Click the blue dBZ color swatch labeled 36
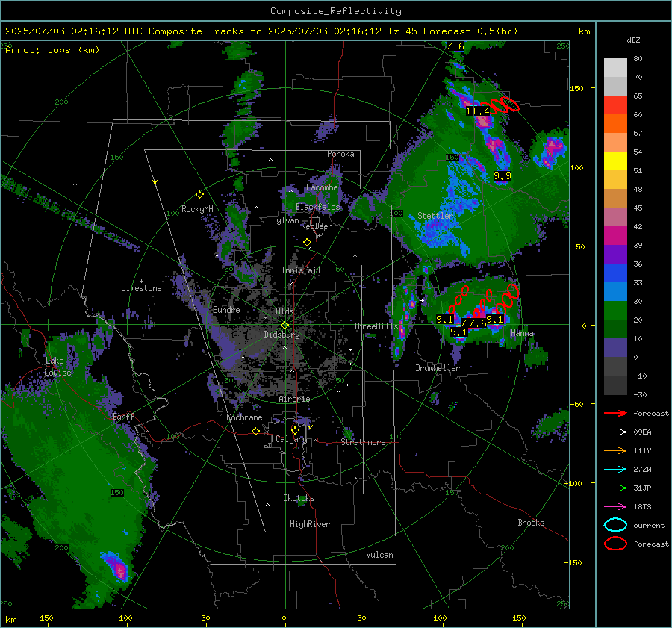The image size is (672, 628). click(x=615, y=273)
